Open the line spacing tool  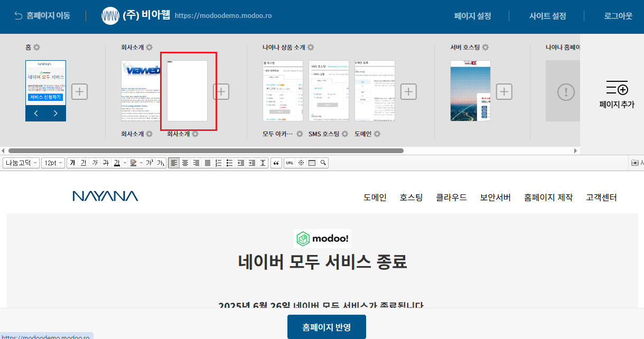[x=263, y=163]
